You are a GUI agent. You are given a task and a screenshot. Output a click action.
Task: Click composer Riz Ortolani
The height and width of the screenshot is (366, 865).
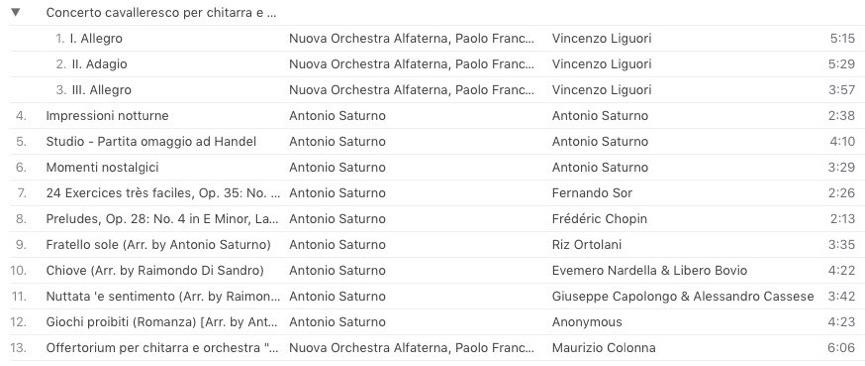click(x=586, y=245)
